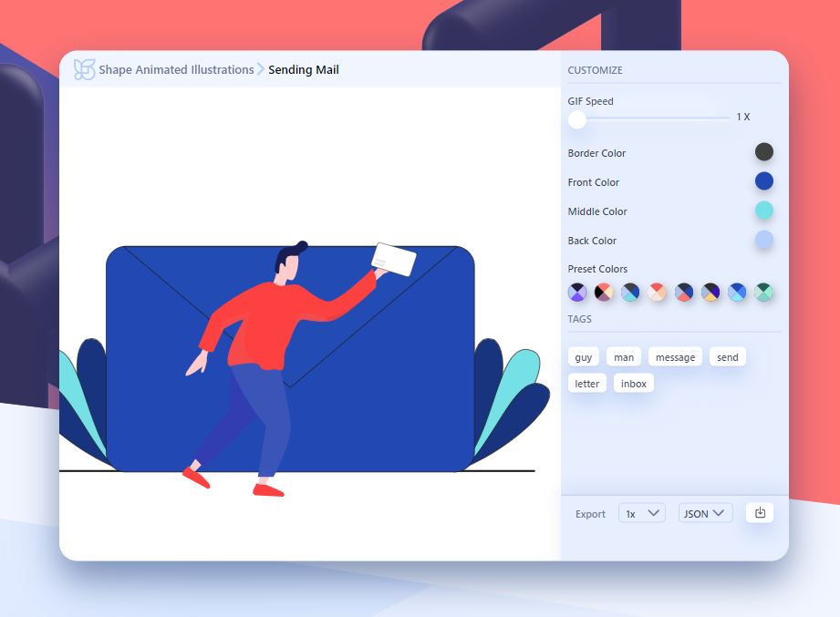The height and width of the screenshot is (617, 840).
Task: Click the breadcrumb chevron before Sending Mail
Action: (260, 69)
